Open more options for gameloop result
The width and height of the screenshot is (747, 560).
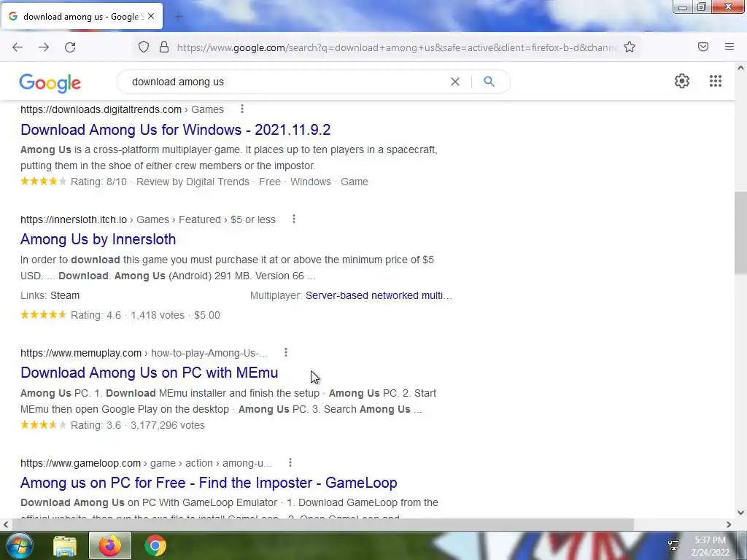pyautogui.click(x=290, y=462)
